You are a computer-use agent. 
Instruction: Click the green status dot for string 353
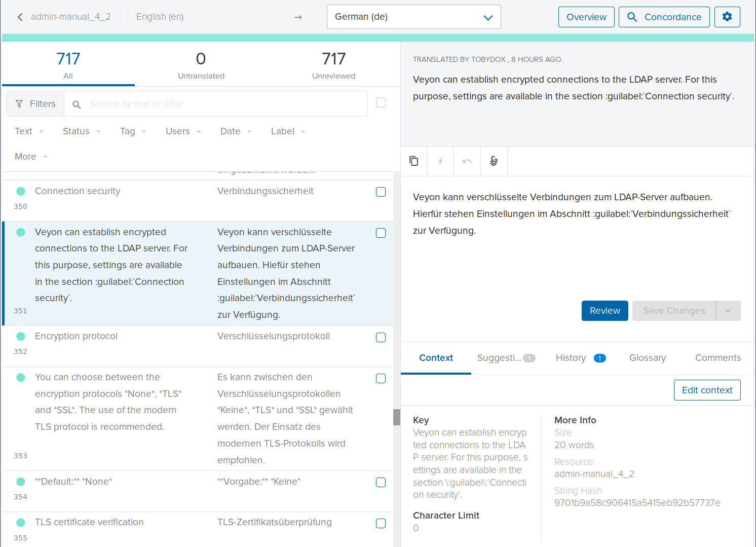click(21, 377)
